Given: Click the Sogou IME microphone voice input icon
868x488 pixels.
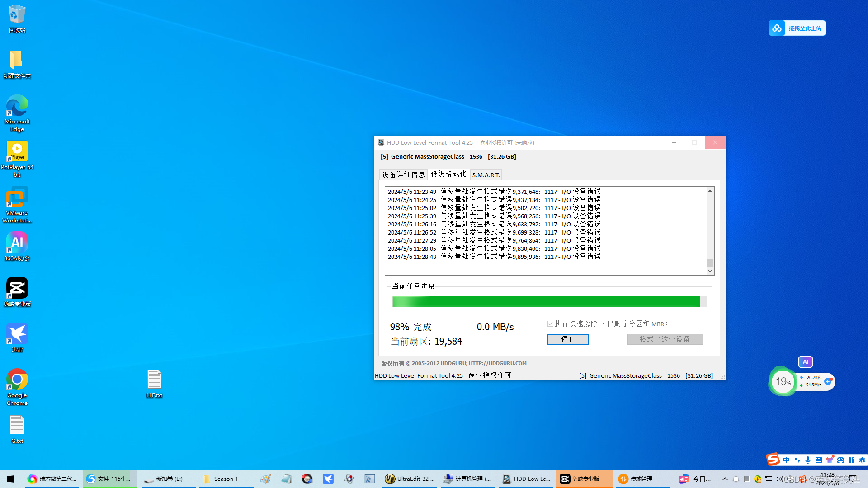Looking at the screenshot, I should point(808,460).
